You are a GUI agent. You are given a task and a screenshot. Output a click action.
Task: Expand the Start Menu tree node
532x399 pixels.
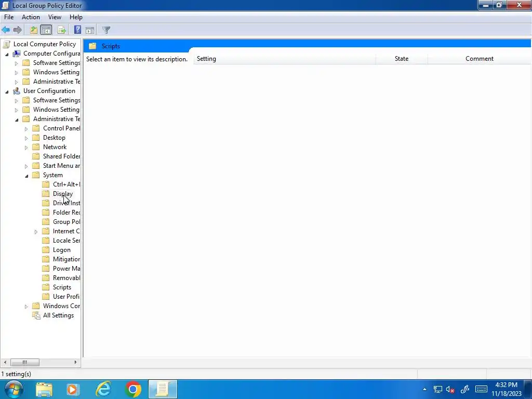(26, 166)
